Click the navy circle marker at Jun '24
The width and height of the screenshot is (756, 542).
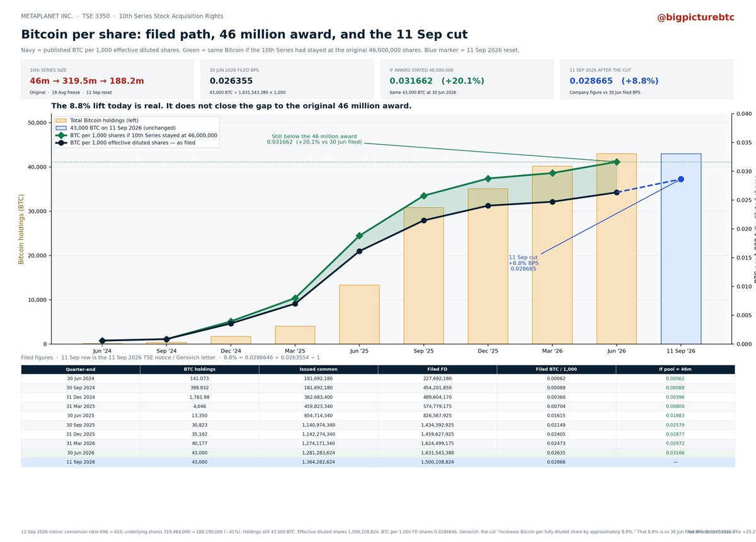point(102,341)
